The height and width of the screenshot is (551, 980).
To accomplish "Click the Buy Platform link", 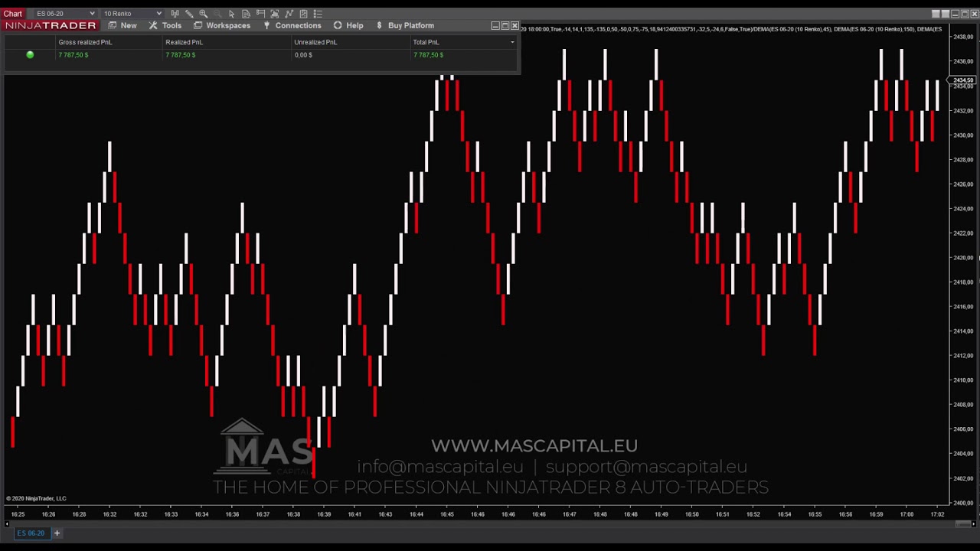I will click(405, 25).
